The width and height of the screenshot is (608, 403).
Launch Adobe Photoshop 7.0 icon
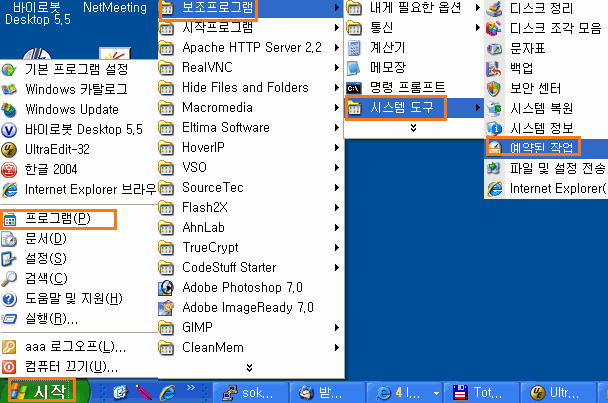166,288
